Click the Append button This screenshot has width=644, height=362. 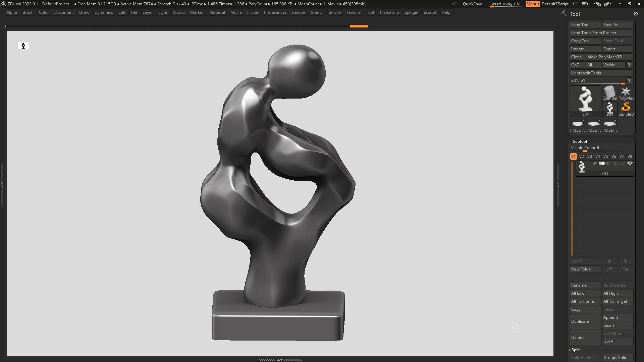tap(618, 317)
